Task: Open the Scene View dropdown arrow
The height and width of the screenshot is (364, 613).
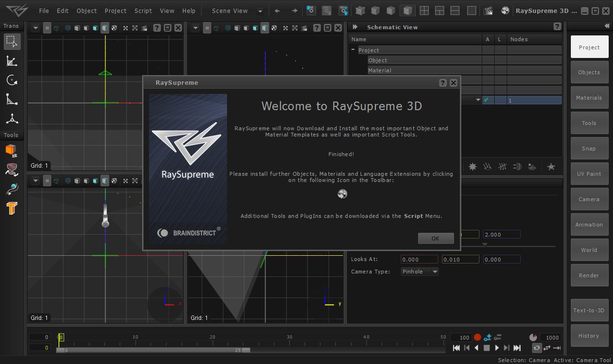Action: pyautogui.click(x=260, y=11)
